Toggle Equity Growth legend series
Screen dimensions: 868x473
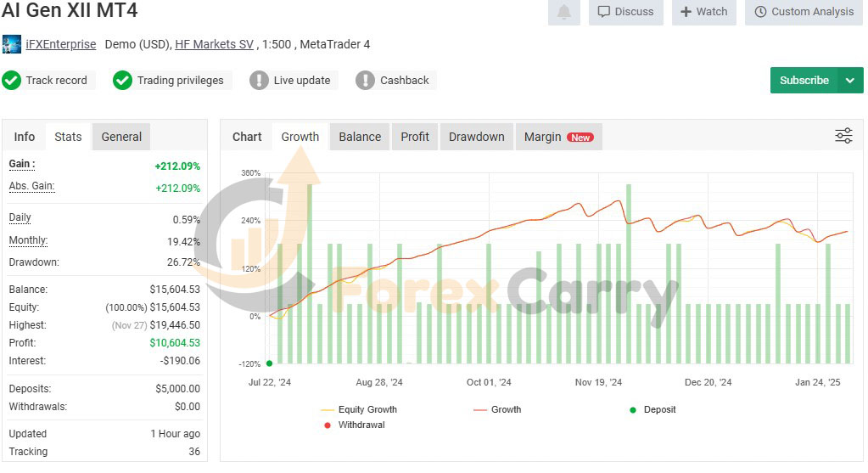(359, 410)
